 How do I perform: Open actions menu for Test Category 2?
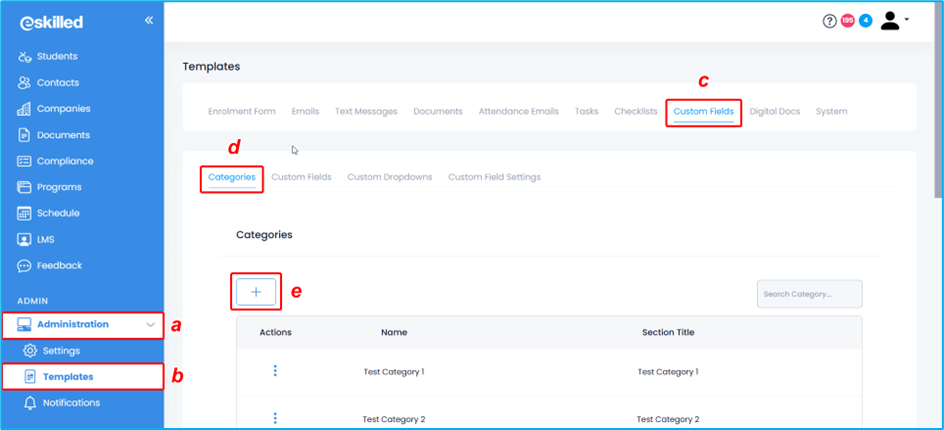tap(275, 418)
